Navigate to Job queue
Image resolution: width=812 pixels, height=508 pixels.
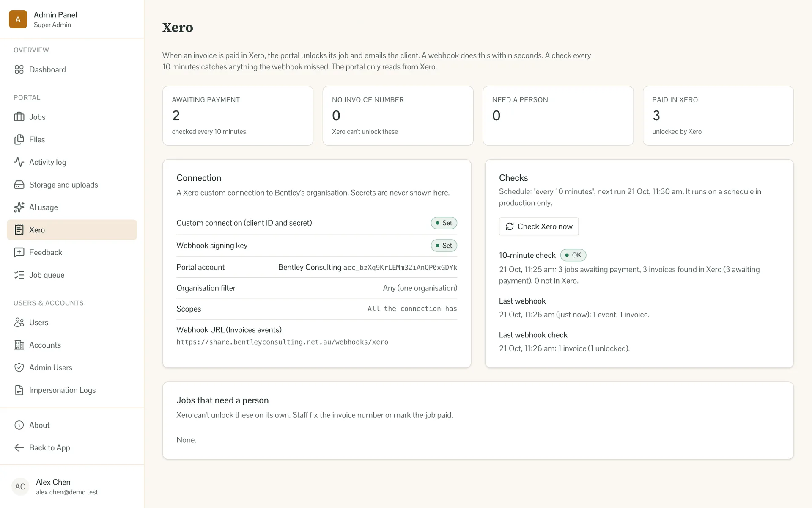pos(72,275)
